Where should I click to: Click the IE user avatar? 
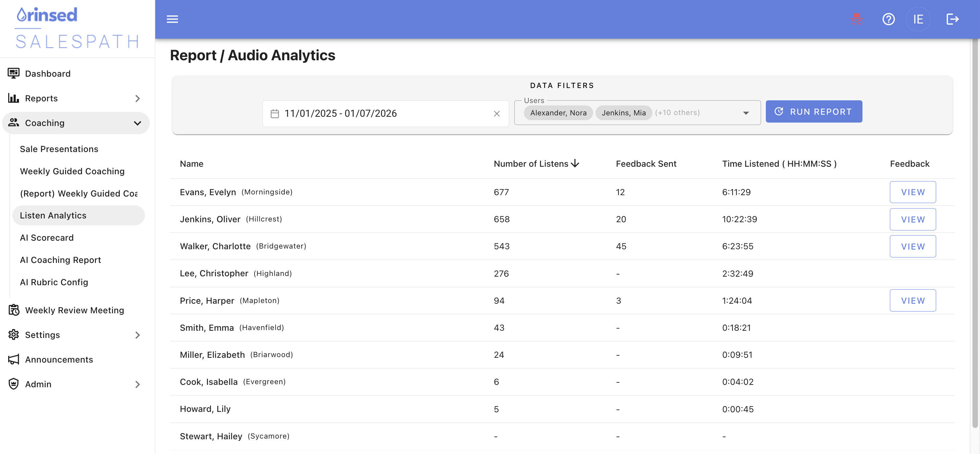918,19
